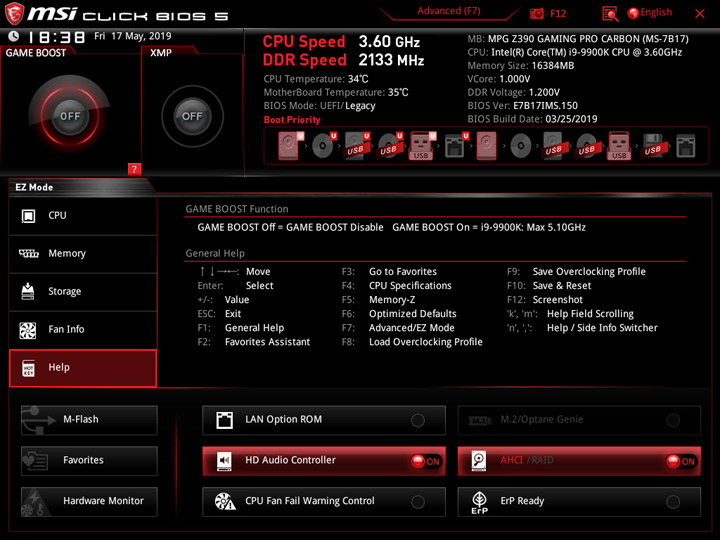Take a screenshot with the F12 camera icon
The width and height of the screenshot is (720, 540).
click(537, 13)
